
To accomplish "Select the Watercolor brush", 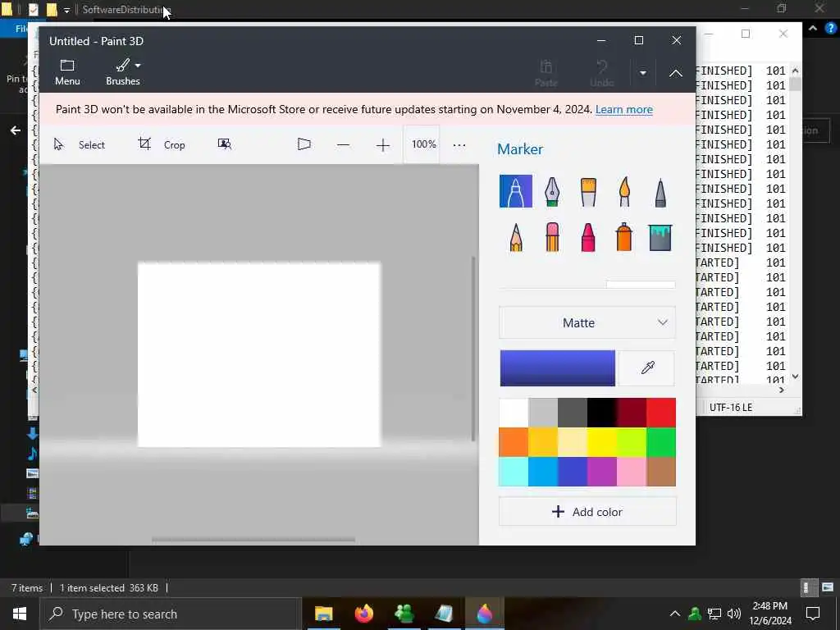I will click(624, 191).
